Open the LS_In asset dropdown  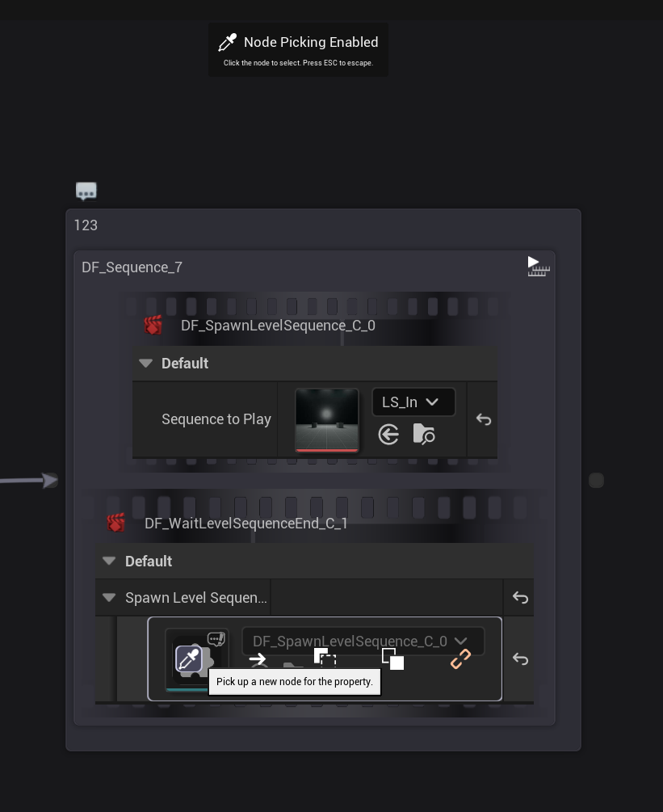pos(413,402)
